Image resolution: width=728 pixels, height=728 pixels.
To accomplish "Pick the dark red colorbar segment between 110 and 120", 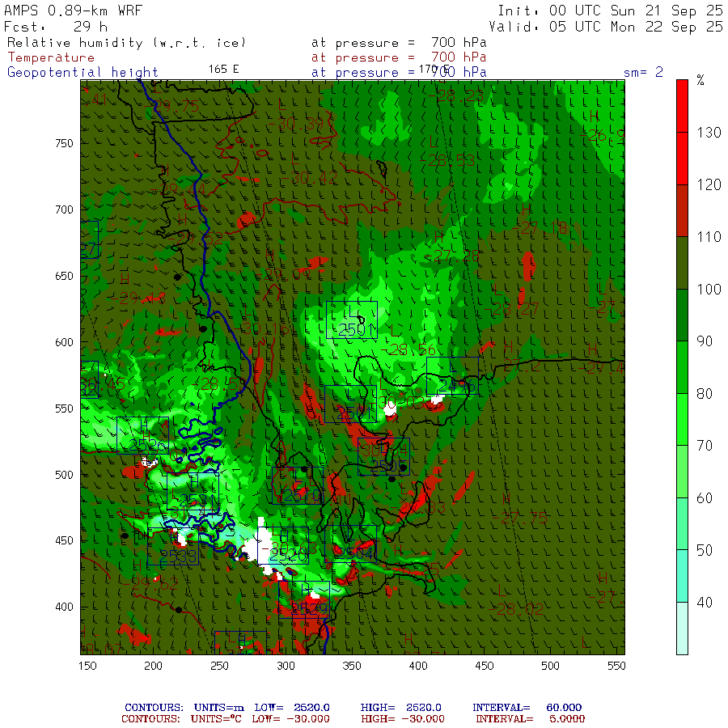I will coord(682,211).
